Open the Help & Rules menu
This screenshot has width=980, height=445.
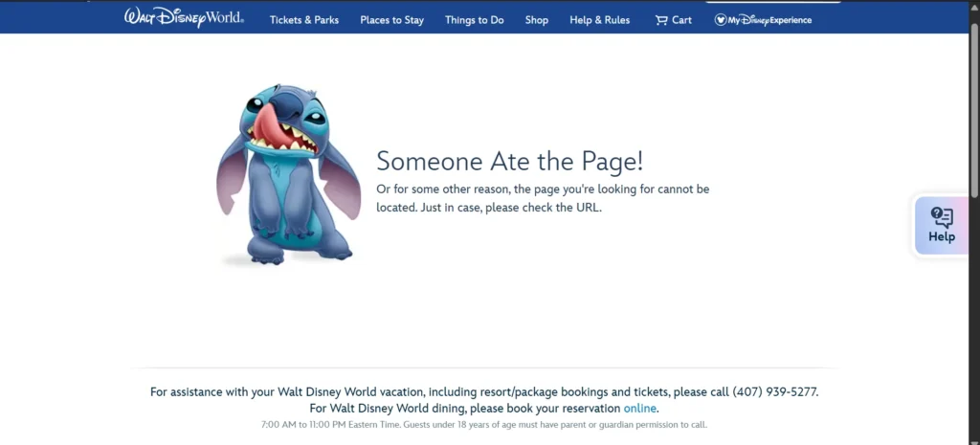(600, 20)
